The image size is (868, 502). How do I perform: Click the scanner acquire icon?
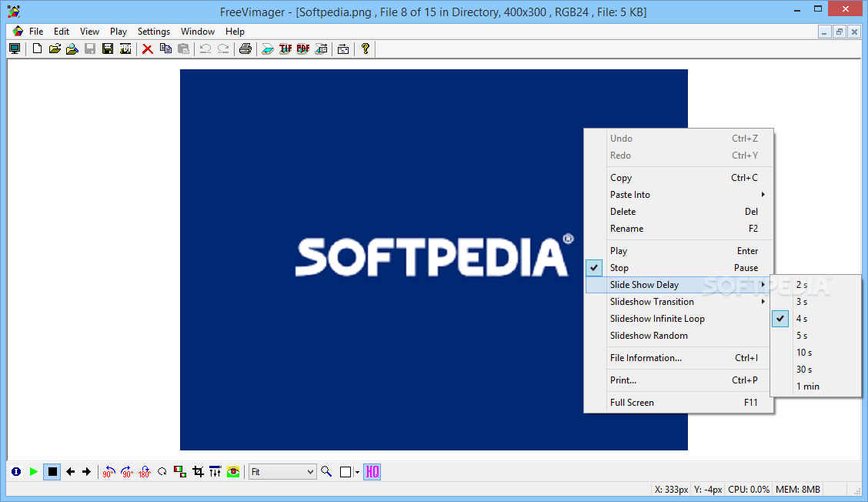[x=267, y=49]
